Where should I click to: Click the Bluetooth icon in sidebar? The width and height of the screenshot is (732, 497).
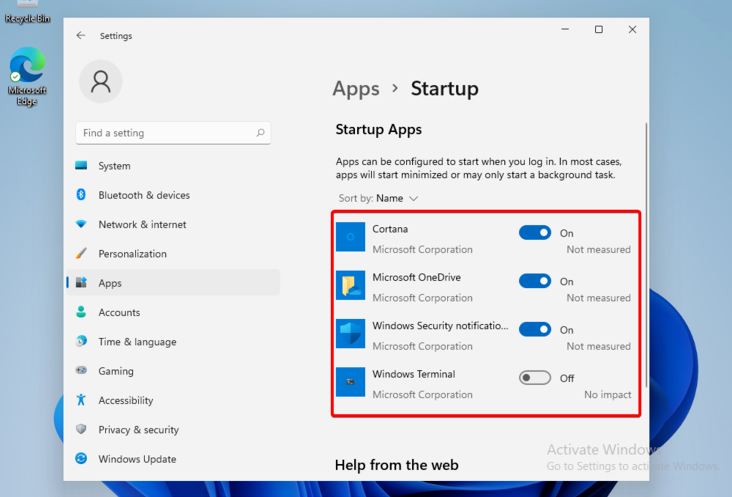coord(81,195)
